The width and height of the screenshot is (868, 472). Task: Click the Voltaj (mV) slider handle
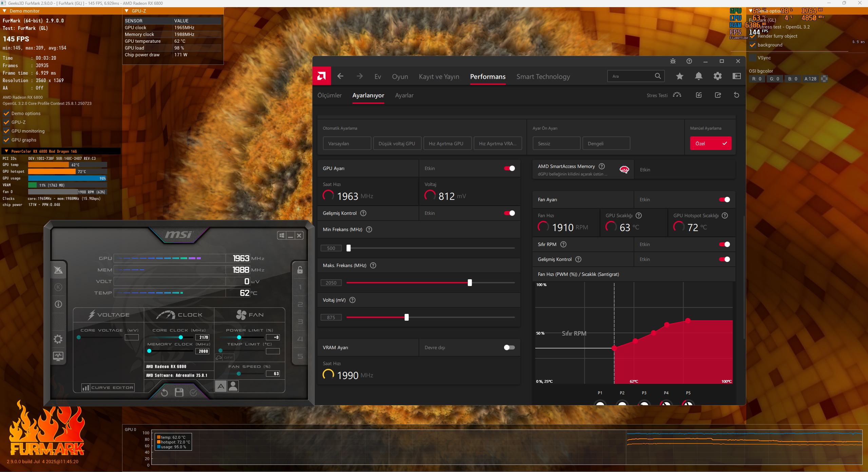(x=406, y=318)
